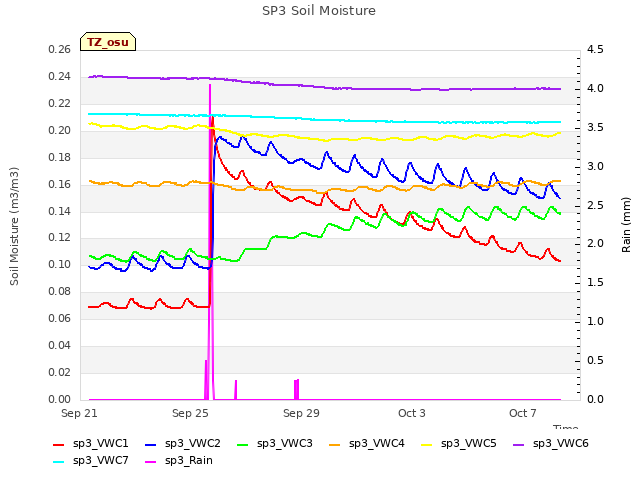Click the 2.5 rain axis tick label
The image size is (640, 480).
click(x=595, y=205)
